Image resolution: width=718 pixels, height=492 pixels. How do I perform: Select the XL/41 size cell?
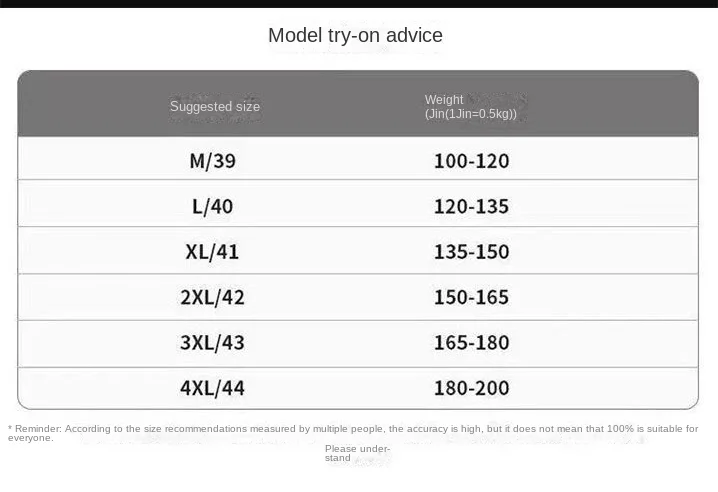(212, 252)
